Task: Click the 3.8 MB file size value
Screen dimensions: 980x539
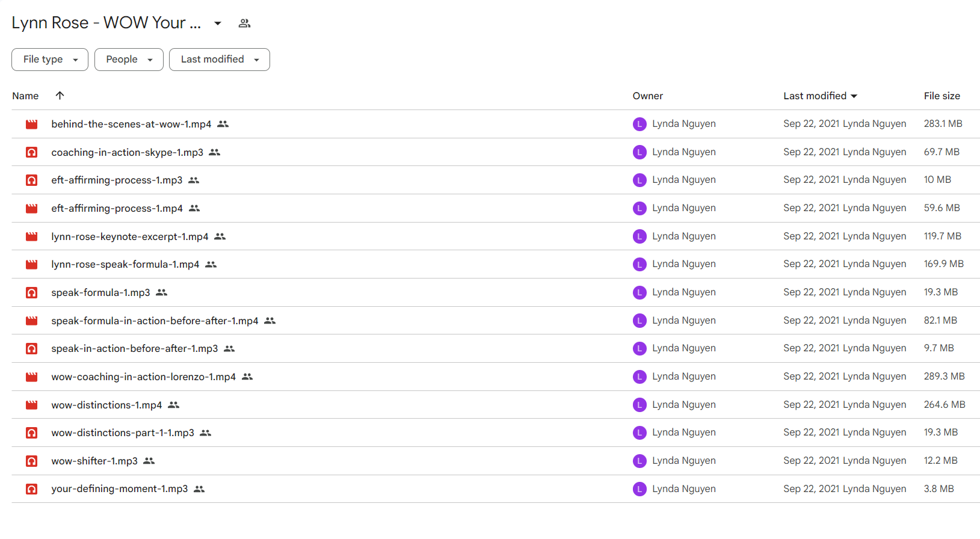Action: [939, 488]
